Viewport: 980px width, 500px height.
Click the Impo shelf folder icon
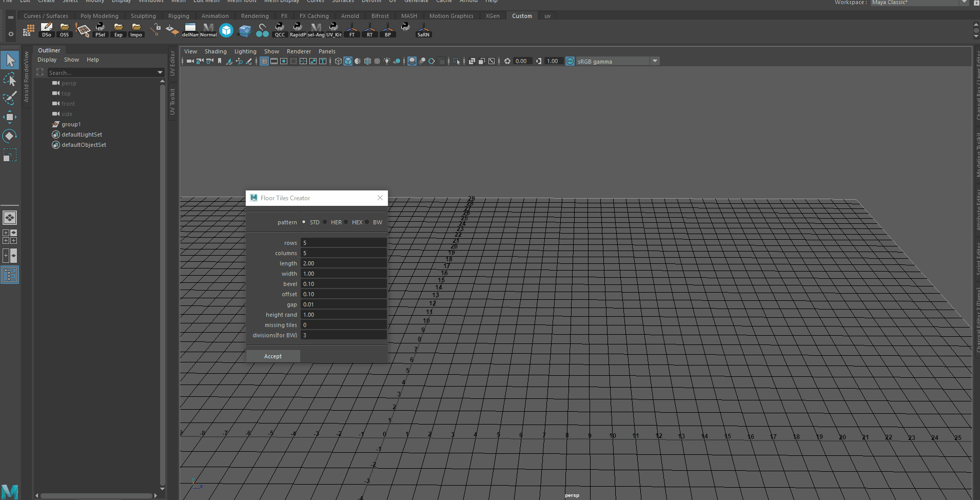pos(136,30)
